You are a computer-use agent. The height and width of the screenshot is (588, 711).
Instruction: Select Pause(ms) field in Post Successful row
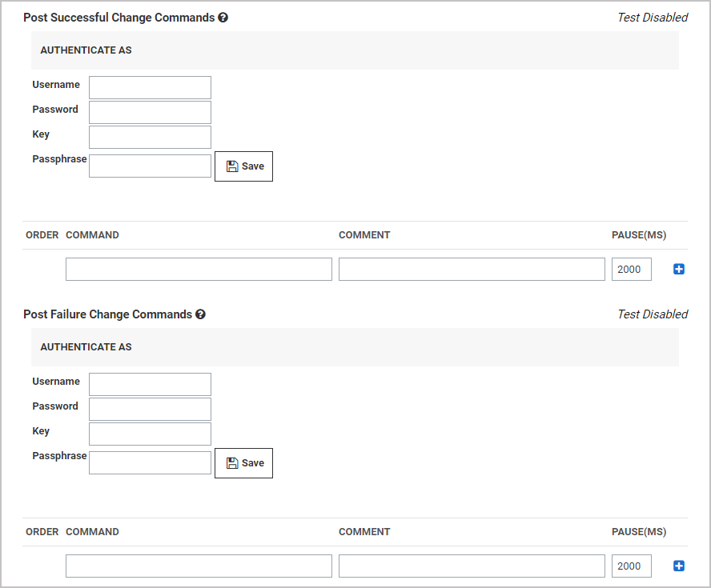click(631, 270)
